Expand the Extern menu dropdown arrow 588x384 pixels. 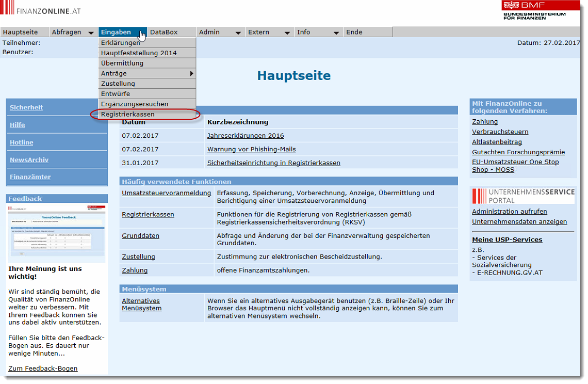(x=287, y=33)
